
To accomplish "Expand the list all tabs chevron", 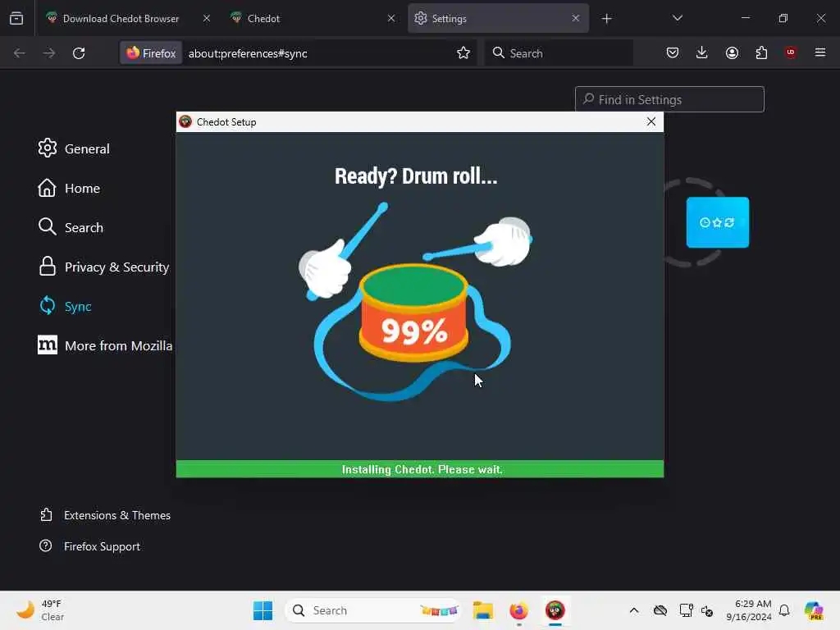I will 678,18.
